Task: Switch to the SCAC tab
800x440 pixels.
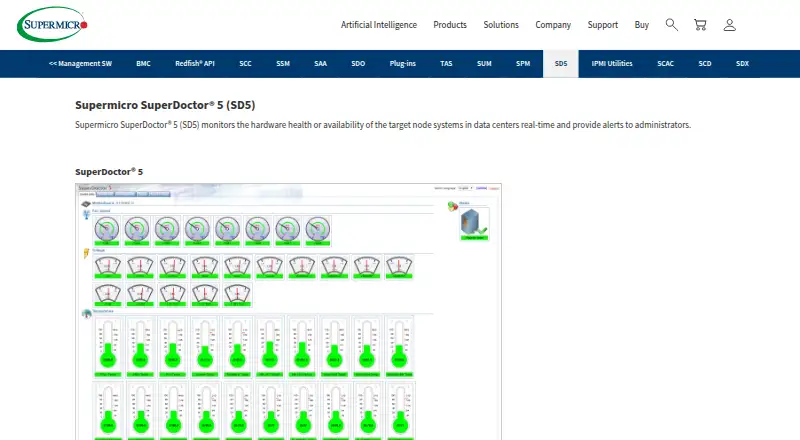Action: 665,64
